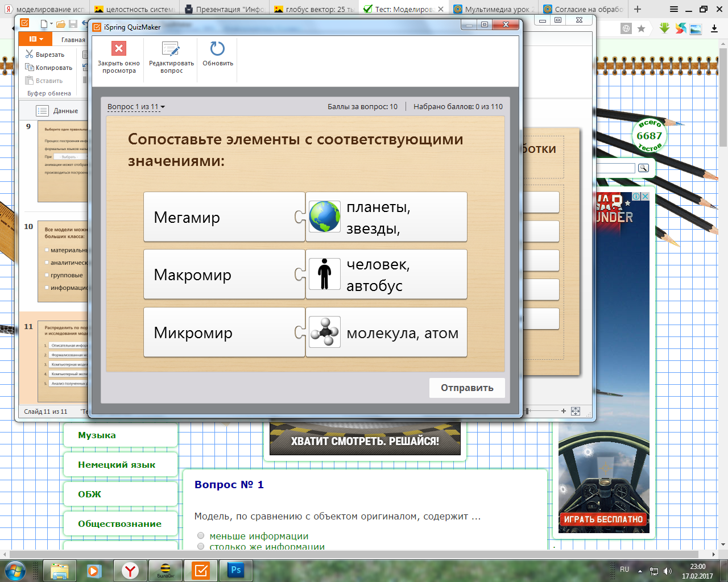The height and width of the screenshot is (582, 728).
Task: Open the browser hamburger menu
Action: (674, 9)
